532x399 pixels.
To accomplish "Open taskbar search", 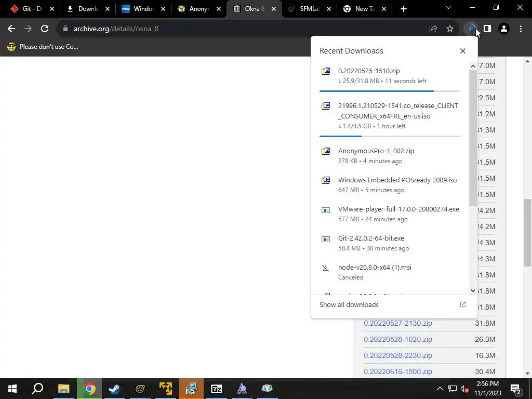I will point(37,389).
